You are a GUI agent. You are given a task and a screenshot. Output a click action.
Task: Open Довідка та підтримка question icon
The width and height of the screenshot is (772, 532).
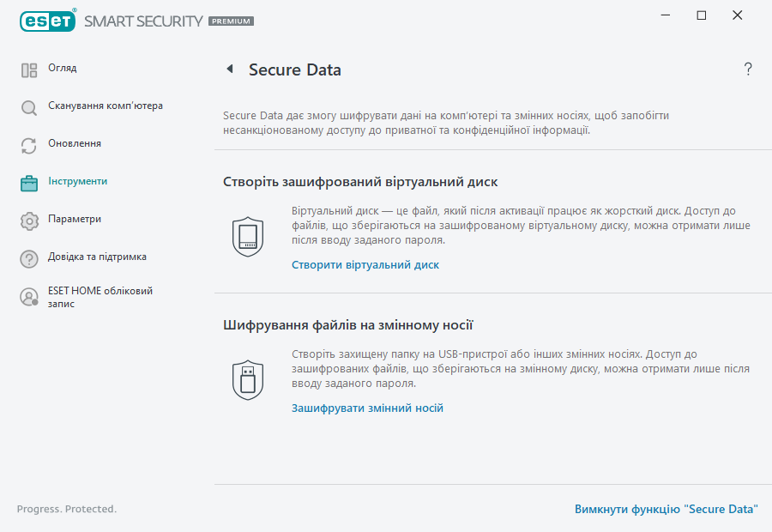28,257
